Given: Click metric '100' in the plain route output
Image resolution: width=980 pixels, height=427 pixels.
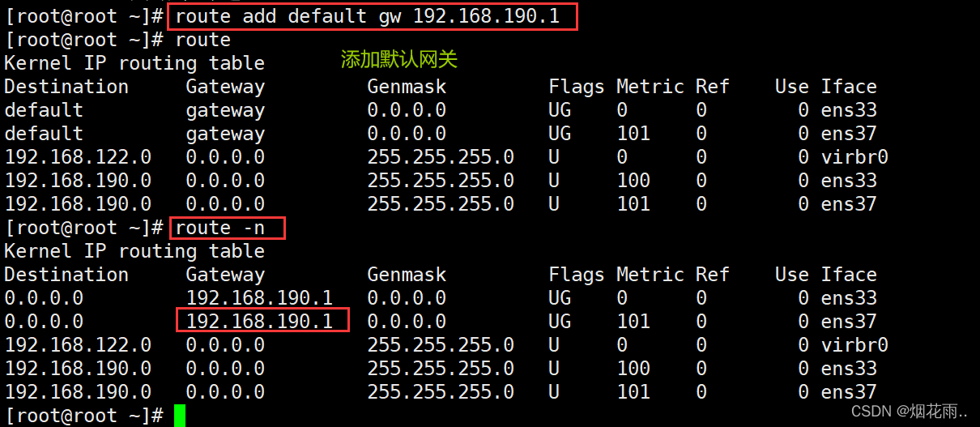Looking at the screenshot, I should pos(633,181).
